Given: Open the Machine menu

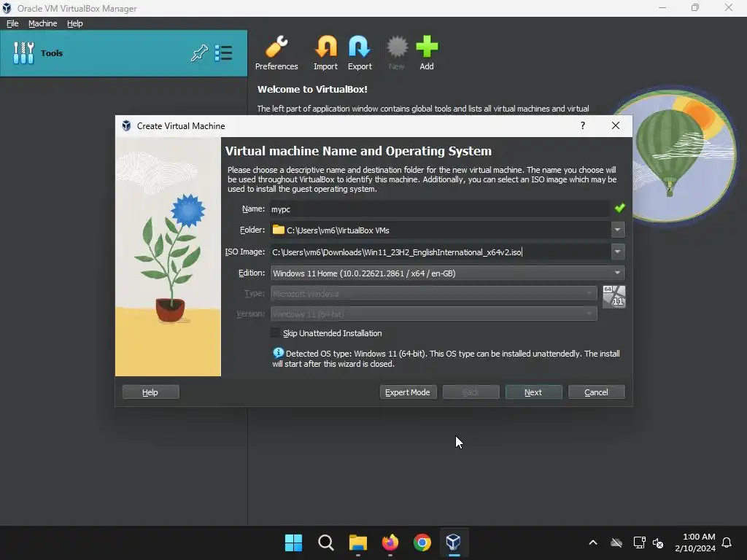Looking at the screenshot, I should [42, 23].
